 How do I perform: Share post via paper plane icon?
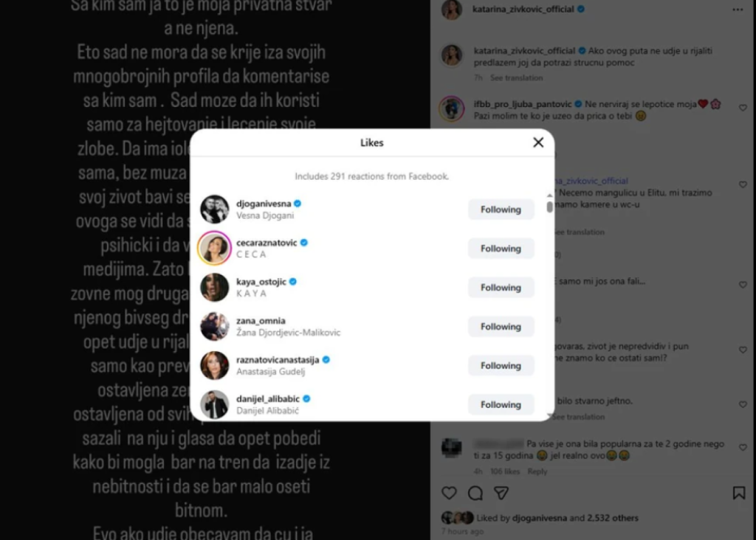(x=501, y=493)
